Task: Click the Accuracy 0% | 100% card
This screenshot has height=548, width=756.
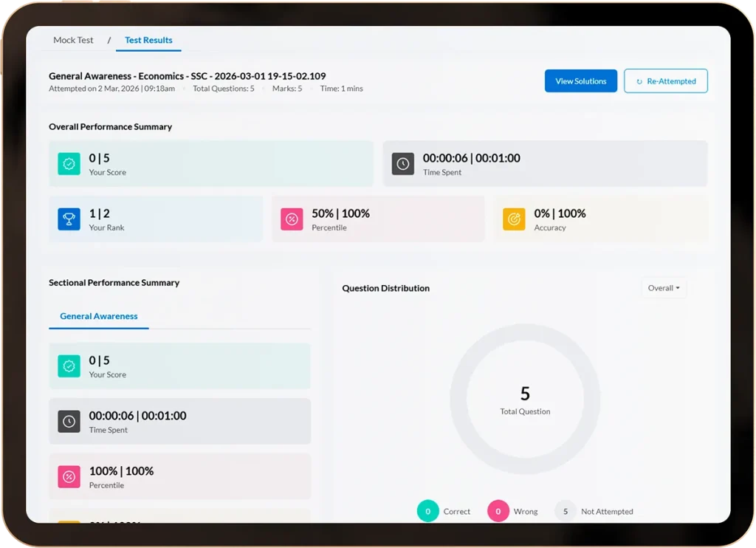Action: tap(600, 219)
